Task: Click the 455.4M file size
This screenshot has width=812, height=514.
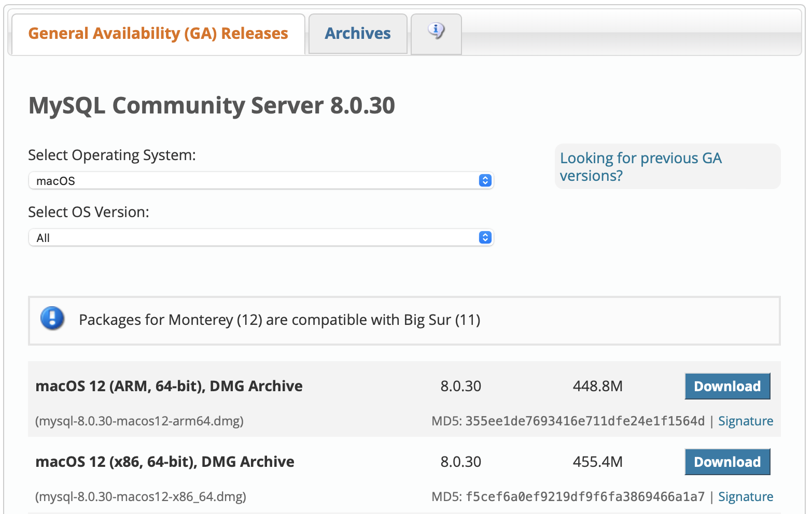Action: (598, 462)
